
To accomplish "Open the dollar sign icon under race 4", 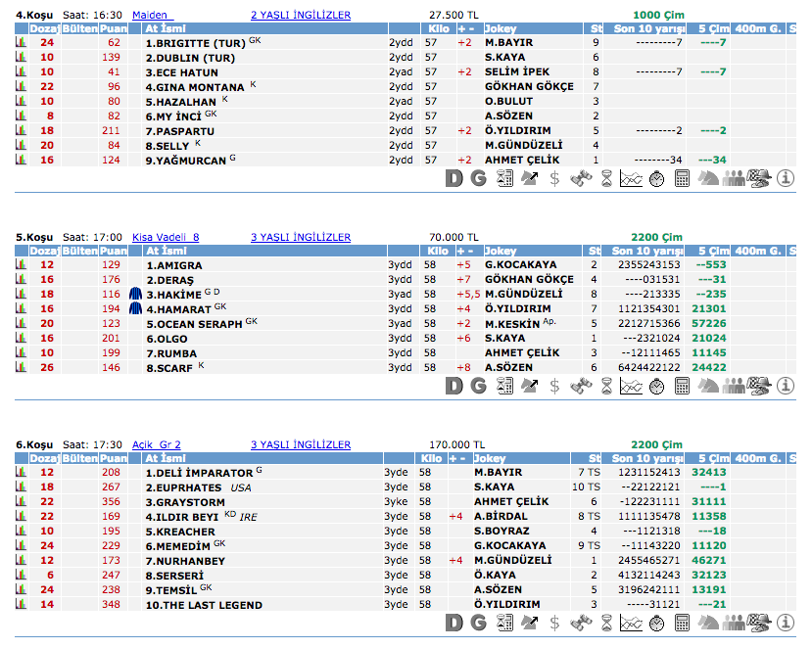I will tap(554, 178).
